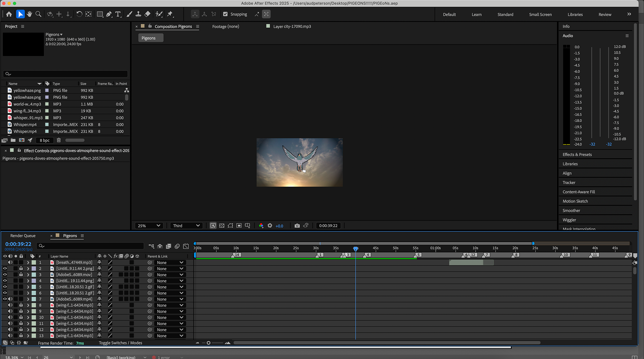Create a new folder in Project panel
Screen dimensions: 644x359
(x=13, y=140)
